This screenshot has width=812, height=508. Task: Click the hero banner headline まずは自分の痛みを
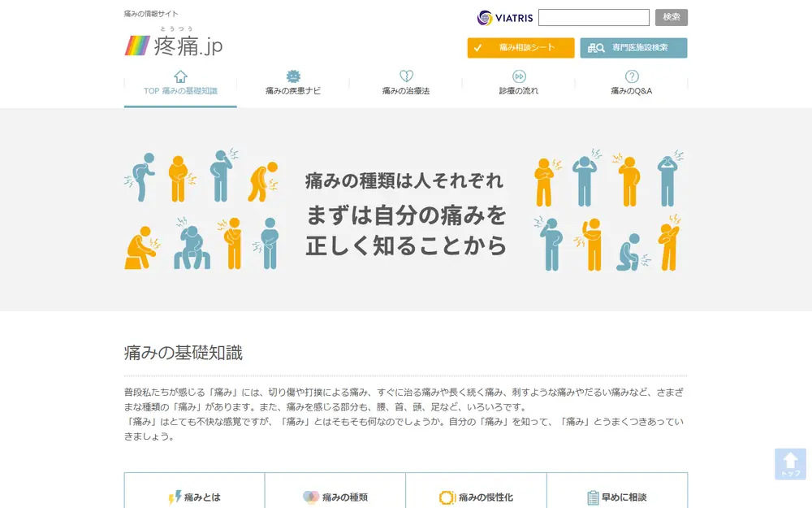click(406, 215)
